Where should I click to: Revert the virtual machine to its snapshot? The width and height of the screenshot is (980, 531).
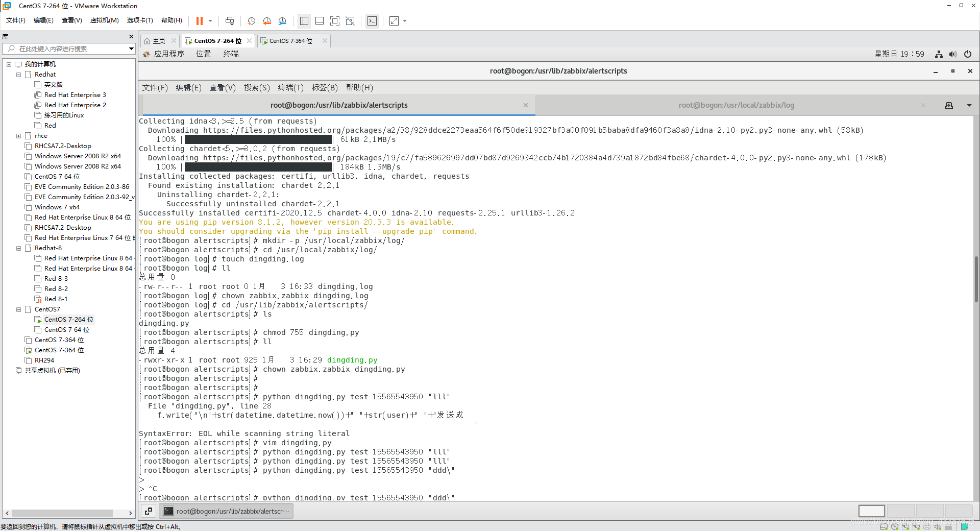pos(267,21)
